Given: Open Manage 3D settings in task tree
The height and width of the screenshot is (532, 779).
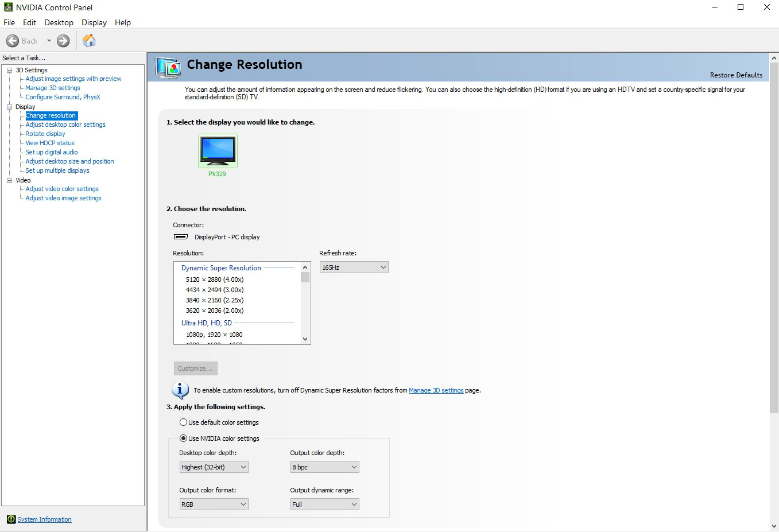Looking at the screenshot, I should tap(53, 88).
